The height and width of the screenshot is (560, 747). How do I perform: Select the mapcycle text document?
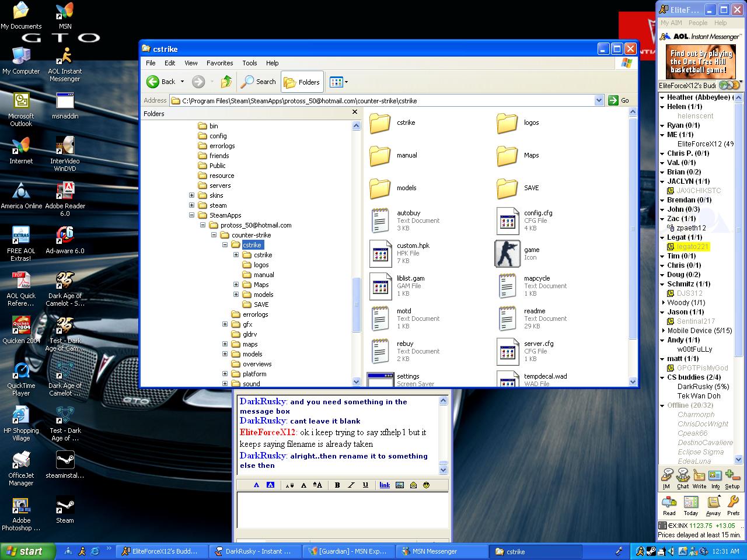(507, 286)
